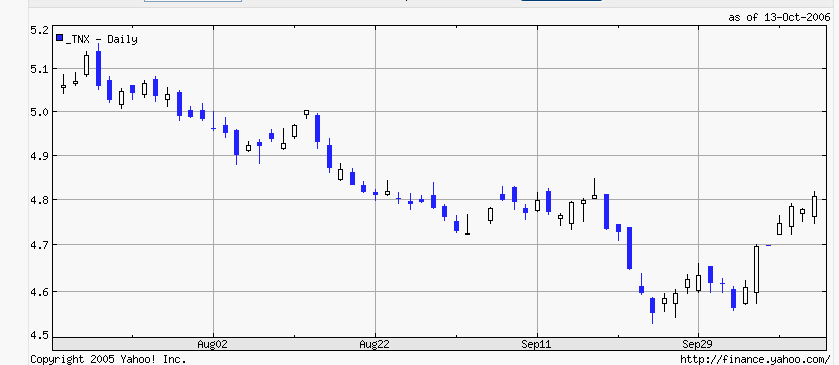Click the last candlestick near 4.8
839x365 pixels.
(x=814, y=207)
